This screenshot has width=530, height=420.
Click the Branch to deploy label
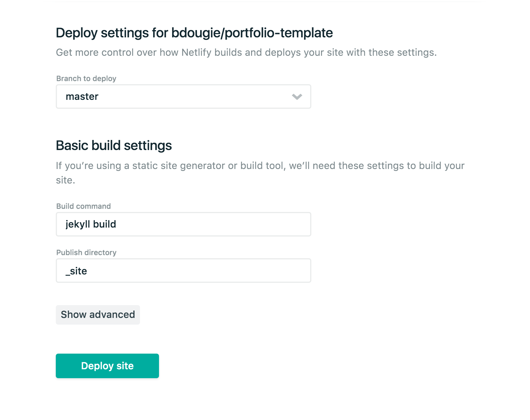(x=86, y=78)
